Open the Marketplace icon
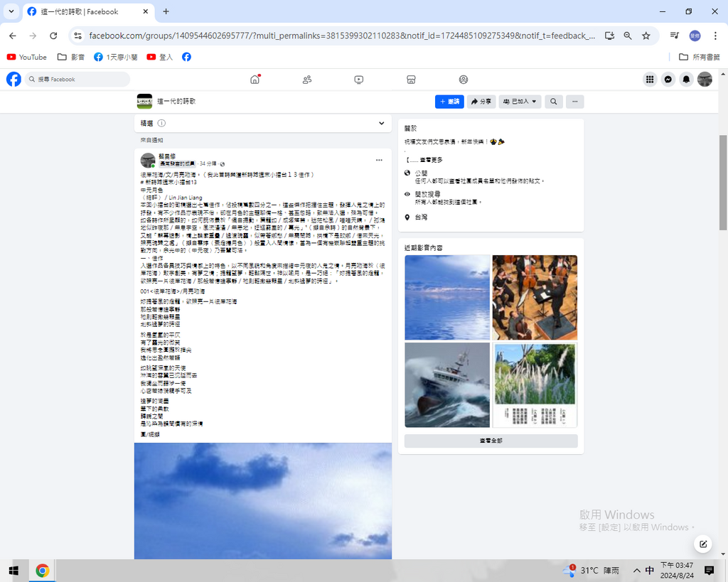The image size is (728, 582). click(x=411, y=80)
